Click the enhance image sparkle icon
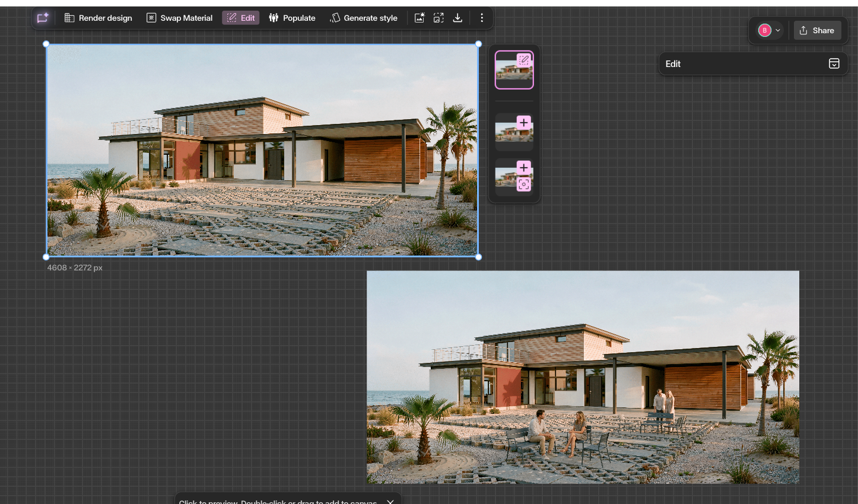The width and height of the screenshot is (858, 504). (x=420, y=18)
